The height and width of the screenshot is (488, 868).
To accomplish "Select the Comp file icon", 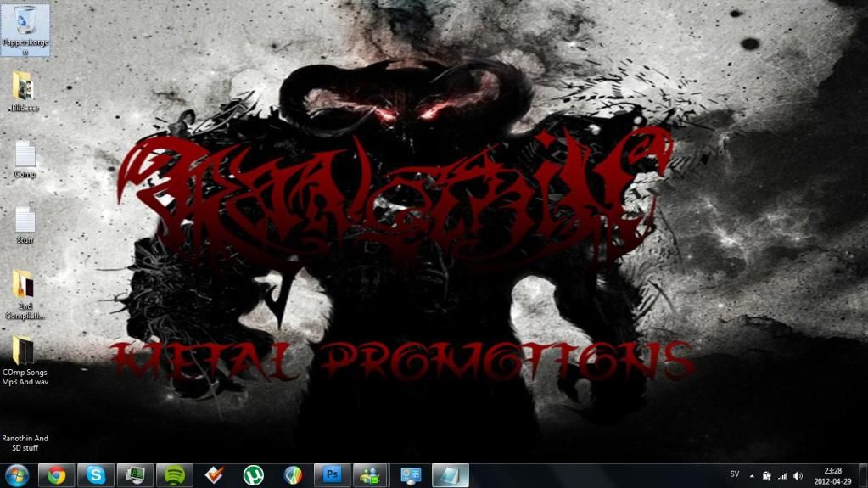I will pyautogui.click(x=25, y=160).
